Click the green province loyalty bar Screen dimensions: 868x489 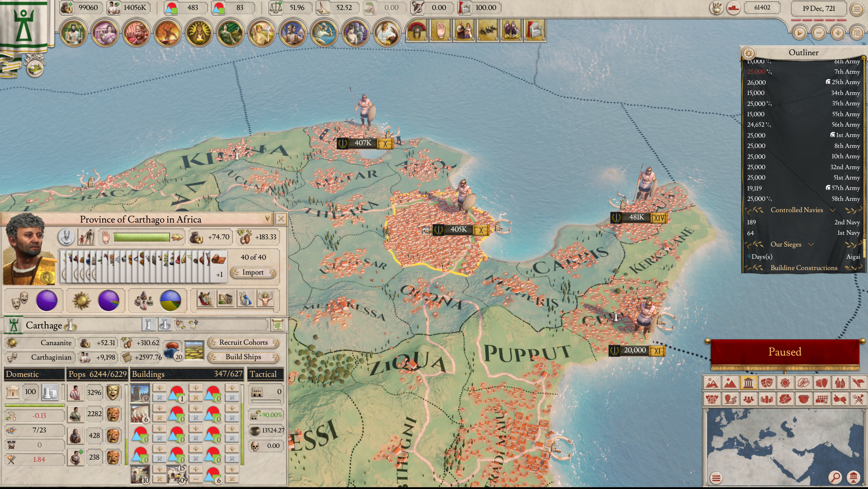[141, 237]
